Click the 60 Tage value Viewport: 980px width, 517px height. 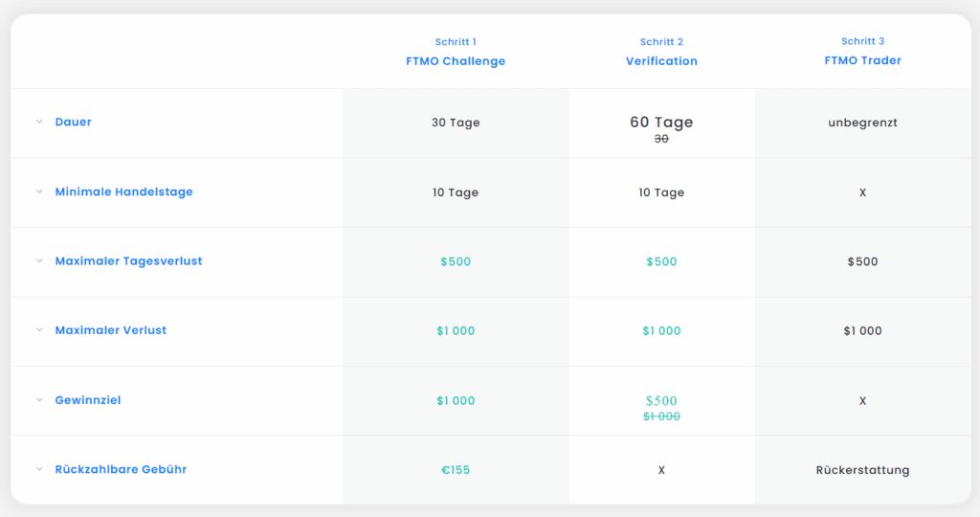coord(661,122)
